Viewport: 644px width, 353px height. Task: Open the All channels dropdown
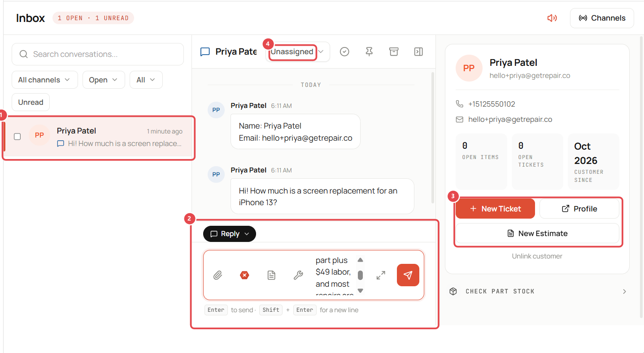(44, 80)
